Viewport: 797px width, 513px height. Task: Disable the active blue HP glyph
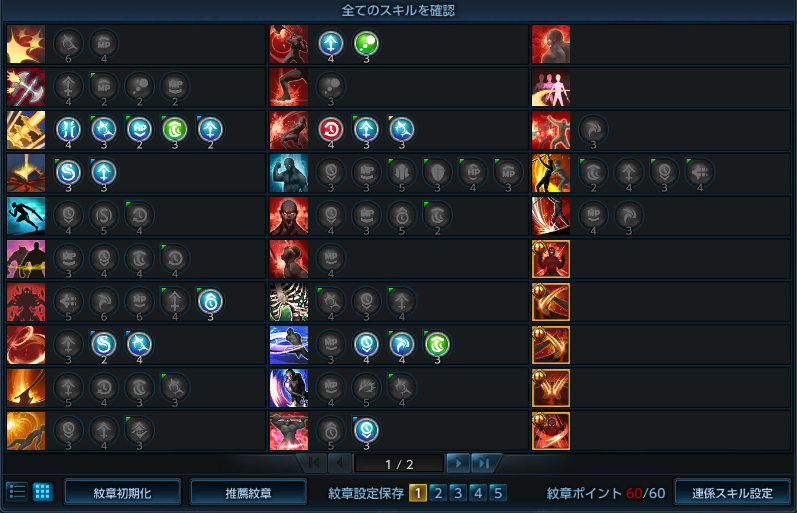point(139,130)
